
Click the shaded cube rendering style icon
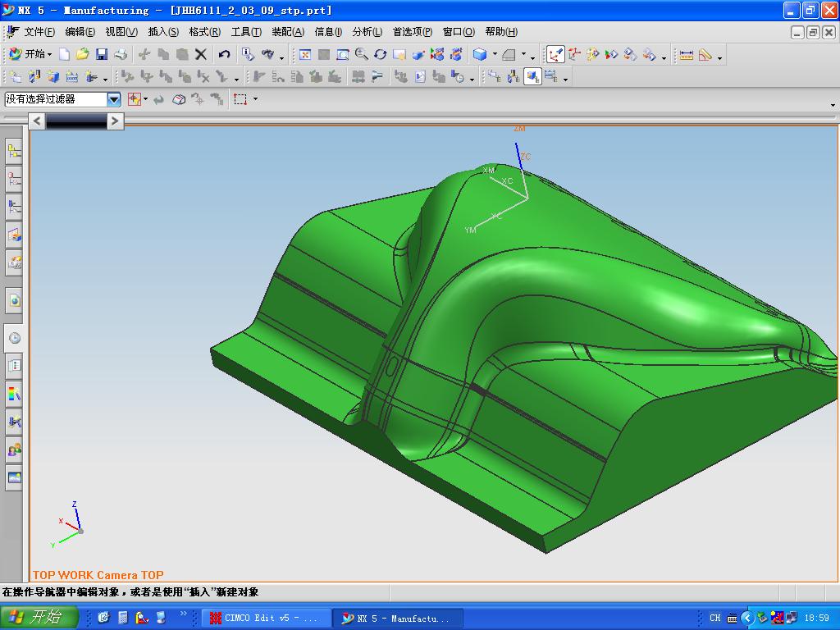point(480,55)
